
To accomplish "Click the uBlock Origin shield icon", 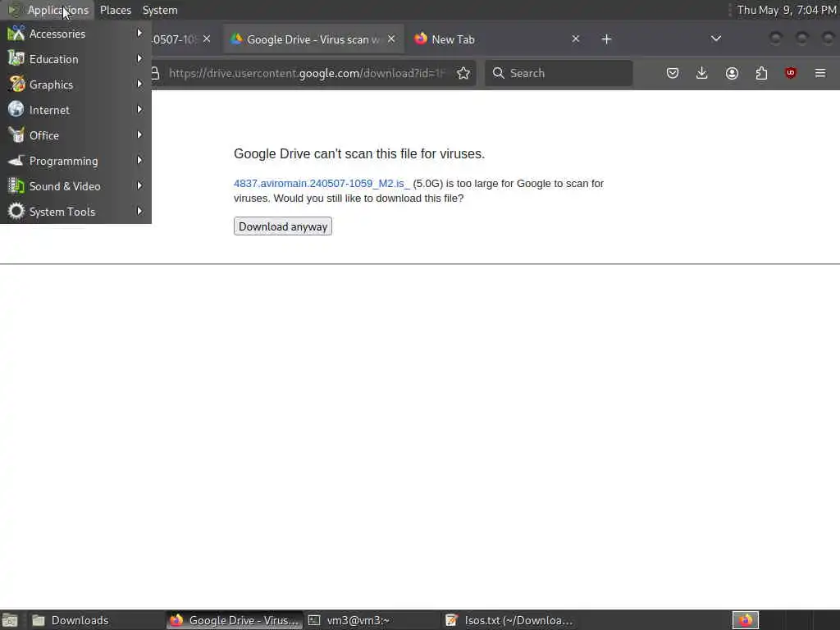I will pyautogui.click(x=791, y=73).
